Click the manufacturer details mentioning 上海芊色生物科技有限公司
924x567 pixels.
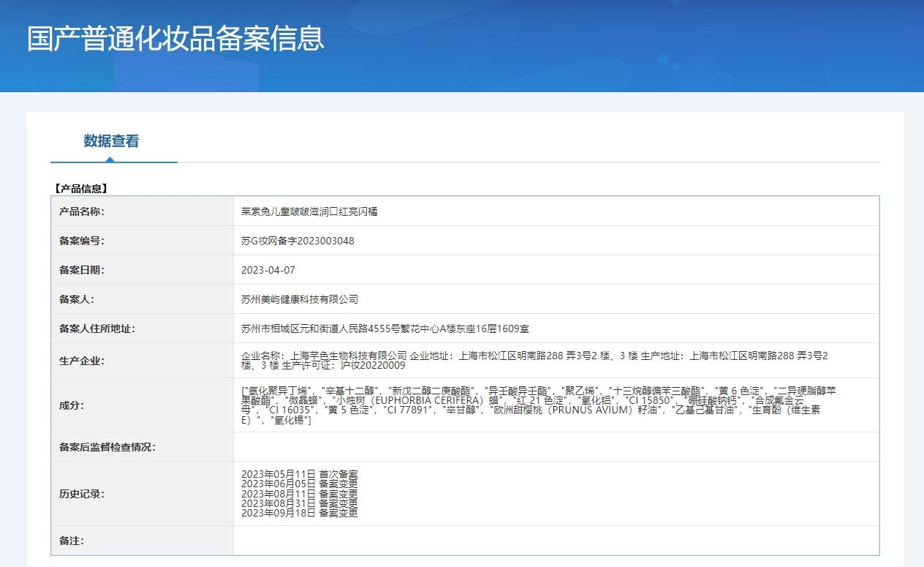[534, 360]
